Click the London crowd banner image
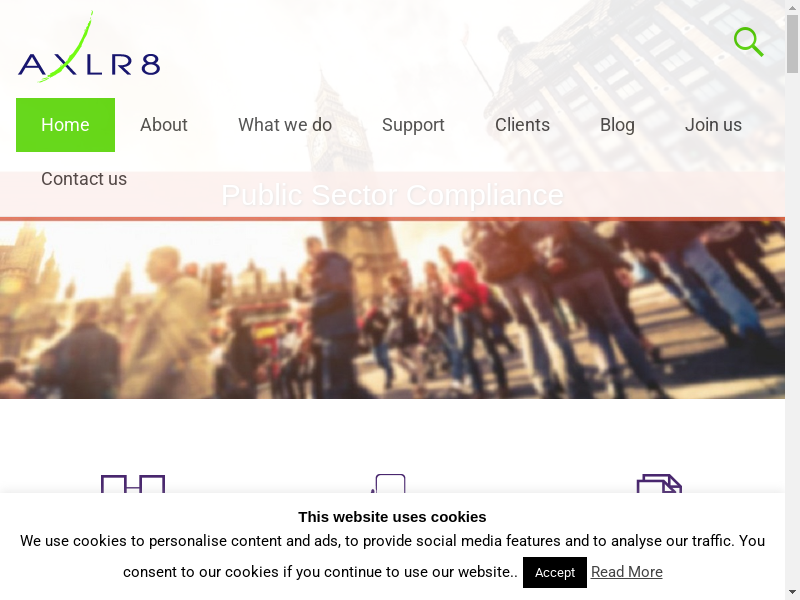800x600 pixels. point(392,310)
